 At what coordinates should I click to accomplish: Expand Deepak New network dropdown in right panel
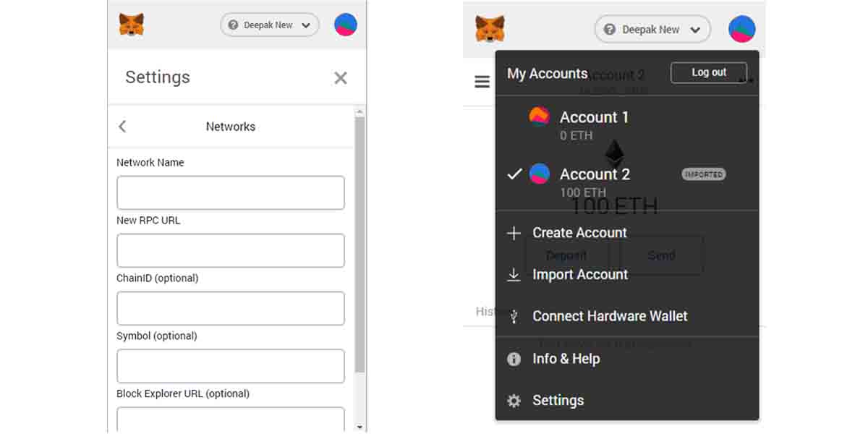(652, 30)
